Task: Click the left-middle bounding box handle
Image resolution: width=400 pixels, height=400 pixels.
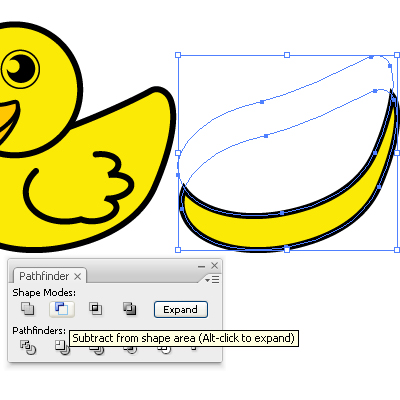Action: click(178, 153)
